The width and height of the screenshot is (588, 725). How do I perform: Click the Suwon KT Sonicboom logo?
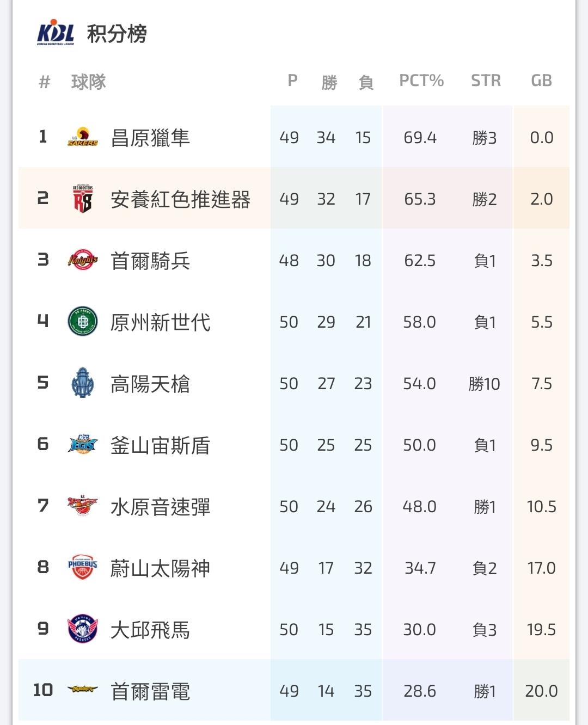tap(83, 506)
